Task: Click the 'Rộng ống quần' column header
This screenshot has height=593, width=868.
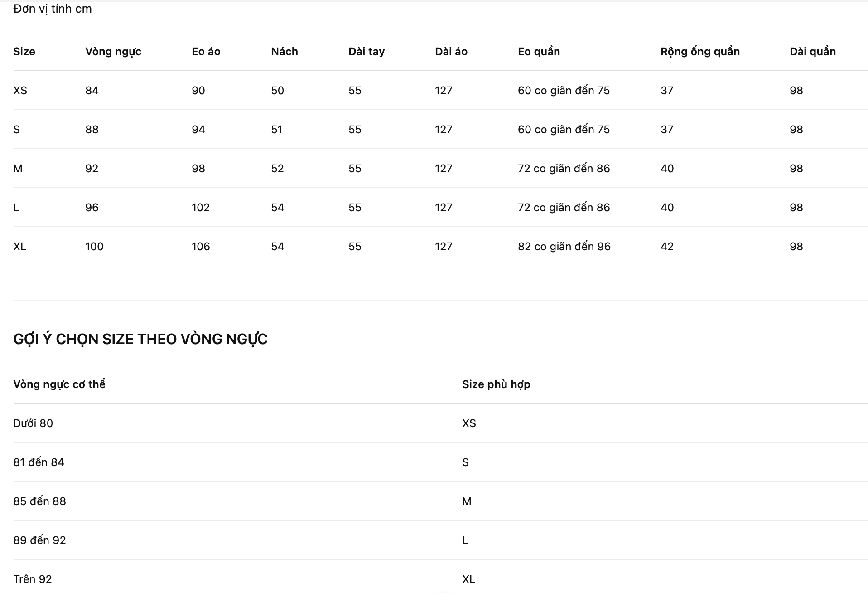Action: 700,52
